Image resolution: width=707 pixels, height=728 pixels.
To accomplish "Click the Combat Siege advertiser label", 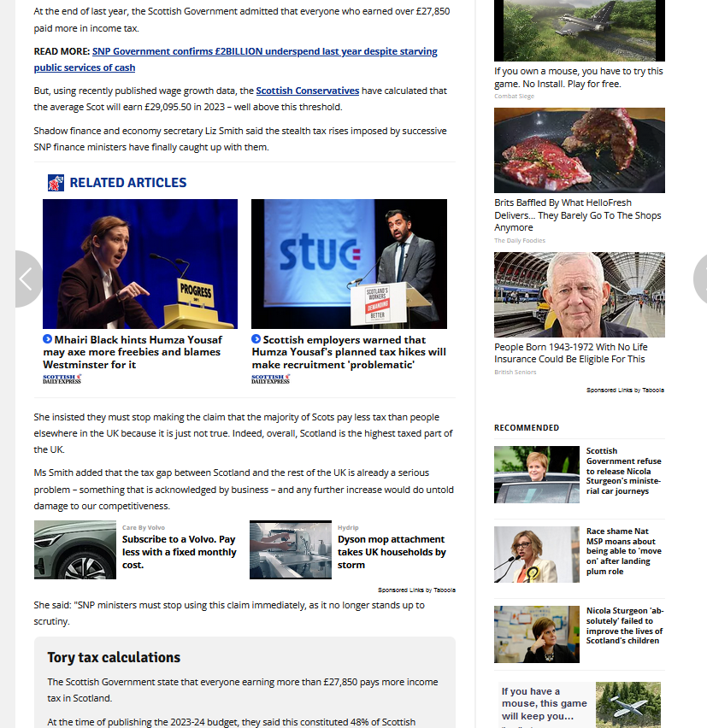I will (x=515, y=96).
